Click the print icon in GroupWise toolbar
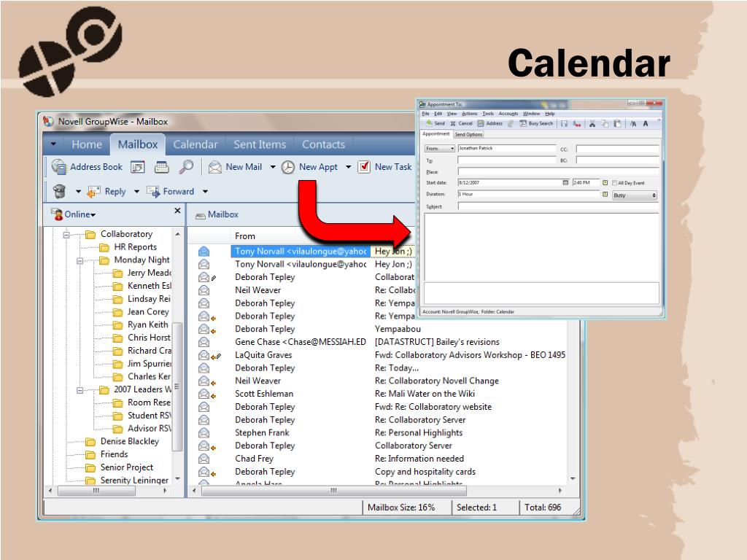 162,167
